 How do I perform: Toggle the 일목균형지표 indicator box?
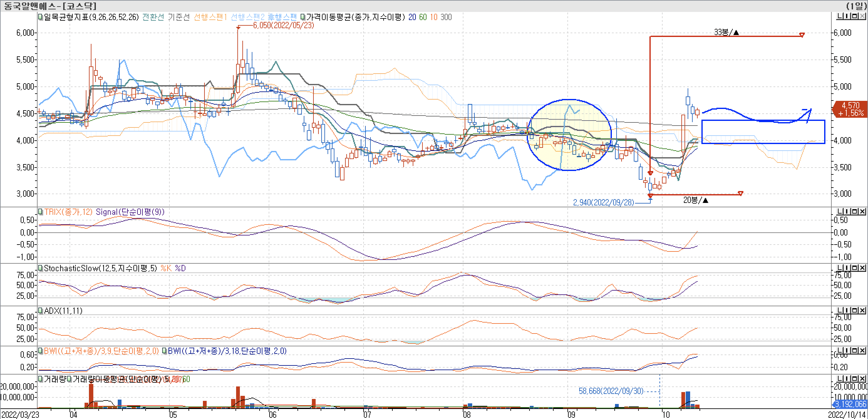coord(40,17)
